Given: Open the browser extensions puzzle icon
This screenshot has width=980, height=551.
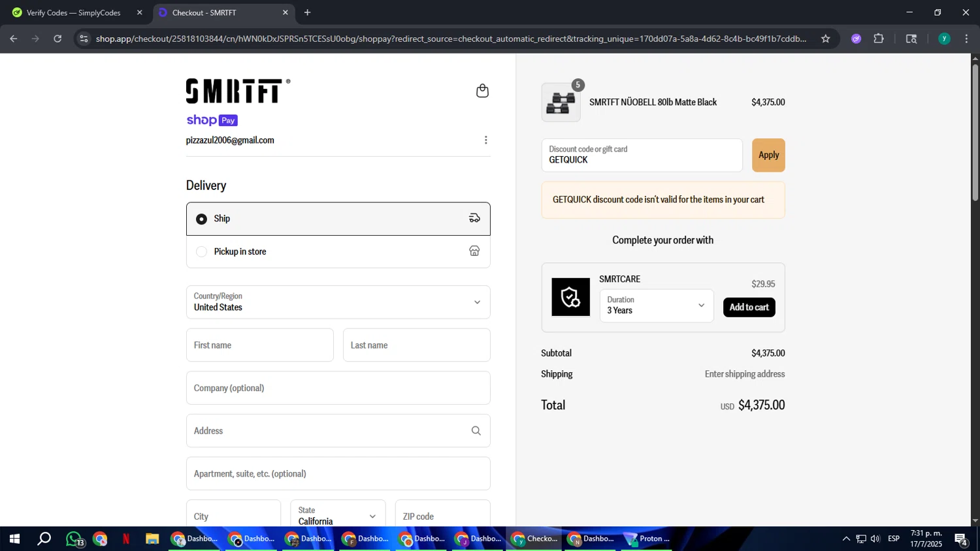Looking at the screenshot, I should click(x=879, y=39).
